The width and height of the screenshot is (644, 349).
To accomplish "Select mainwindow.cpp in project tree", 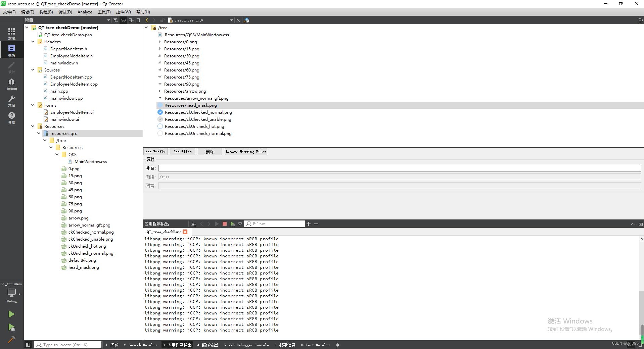I will tap(66, 98).
